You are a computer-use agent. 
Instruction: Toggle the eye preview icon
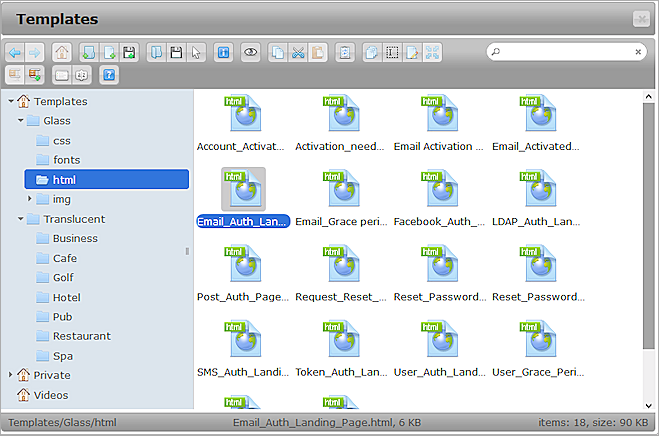[x=251, y=52]
